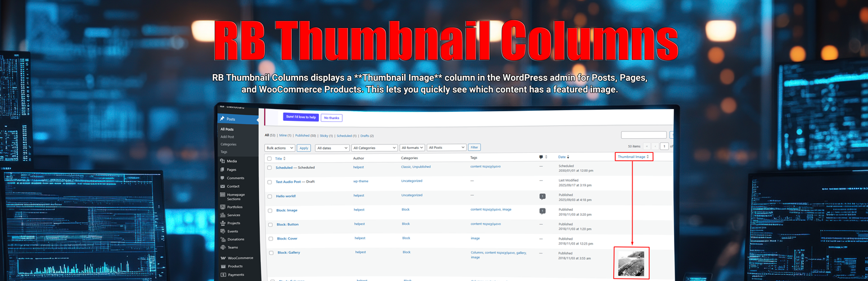
Task: Open the Scheduled post title link
Action: [x=284, y=167]
